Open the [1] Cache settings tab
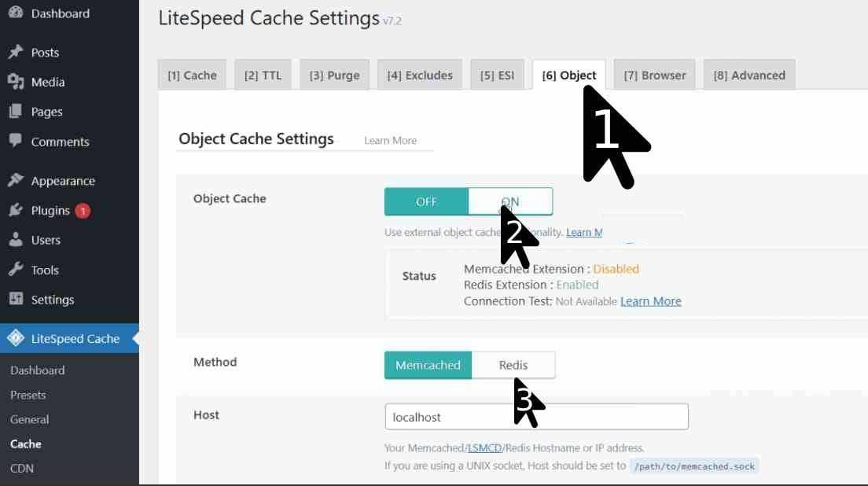The width and height of the screenshot is (868, 486). 192,75
